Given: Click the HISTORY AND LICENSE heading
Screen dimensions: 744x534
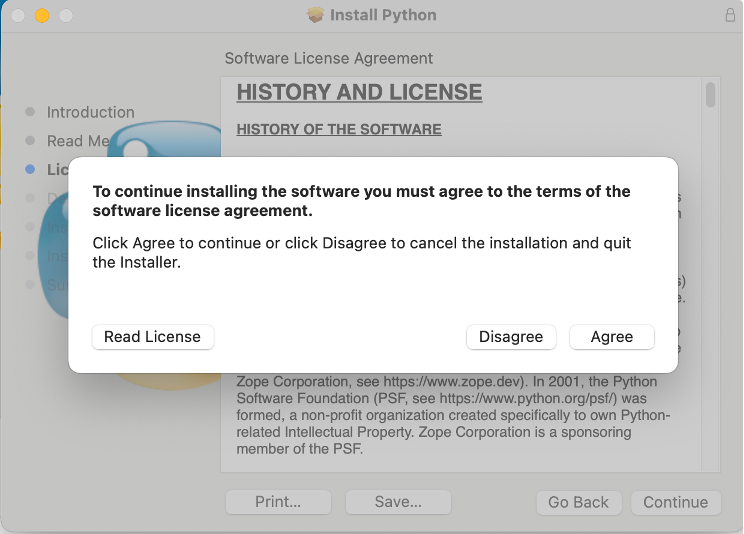Looking at the screenshot, I should click(359, 92).
